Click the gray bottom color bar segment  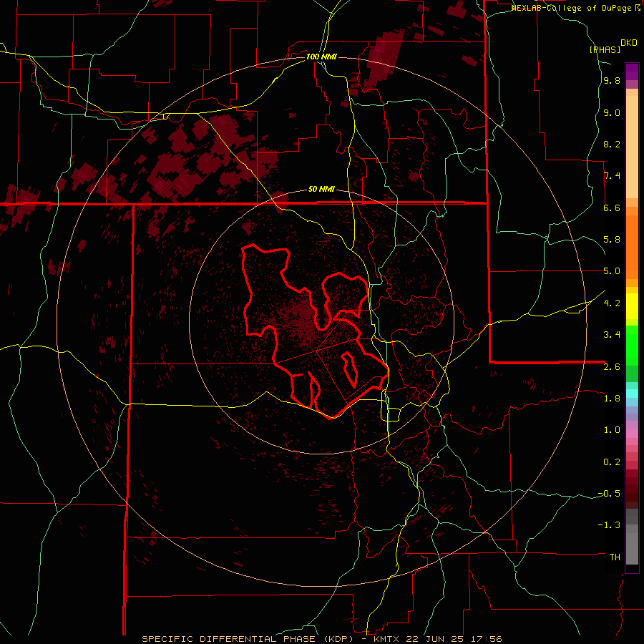coord(632,550)
